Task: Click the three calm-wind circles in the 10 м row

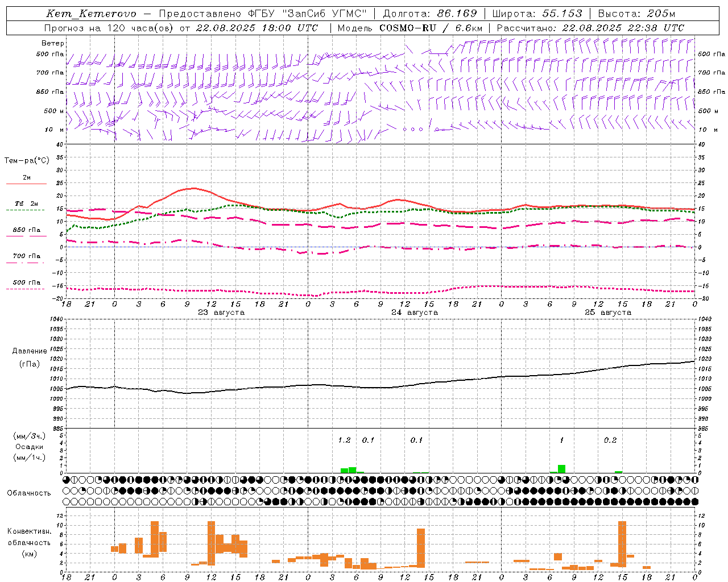Action: click(x=413, y=130)
